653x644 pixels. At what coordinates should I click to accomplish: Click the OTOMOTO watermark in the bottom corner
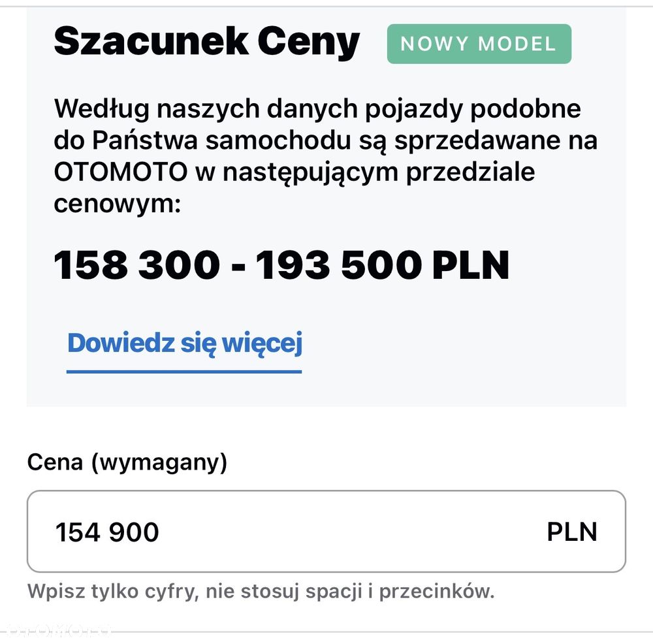point(56,630)
